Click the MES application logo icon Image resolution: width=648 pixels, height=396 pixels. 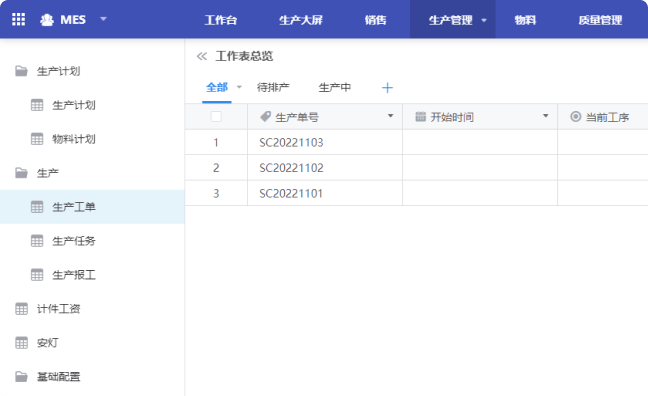47,20
